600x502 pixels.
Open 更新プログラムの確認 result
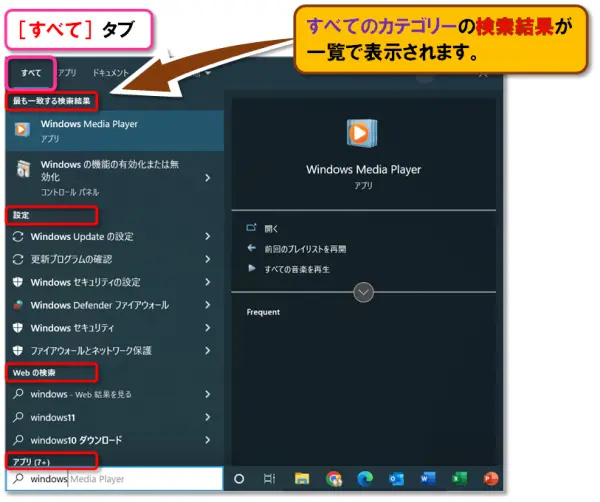(x=115, y=259)
